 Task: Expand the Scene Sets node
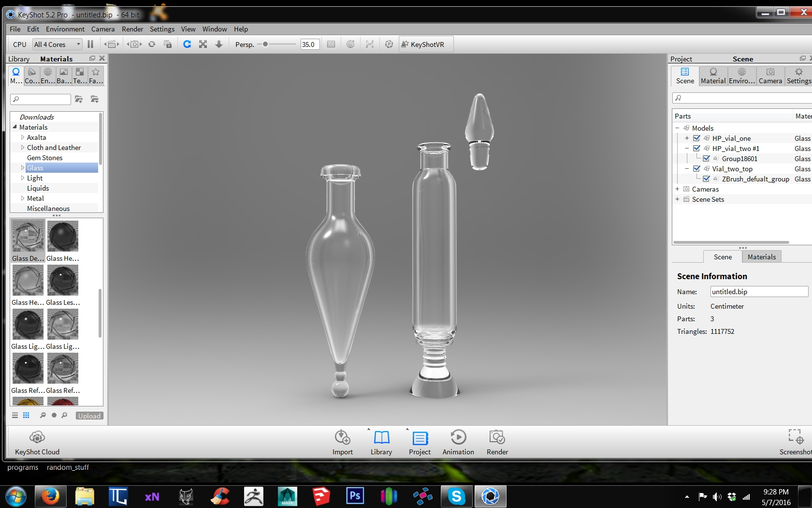pos(677,199)
